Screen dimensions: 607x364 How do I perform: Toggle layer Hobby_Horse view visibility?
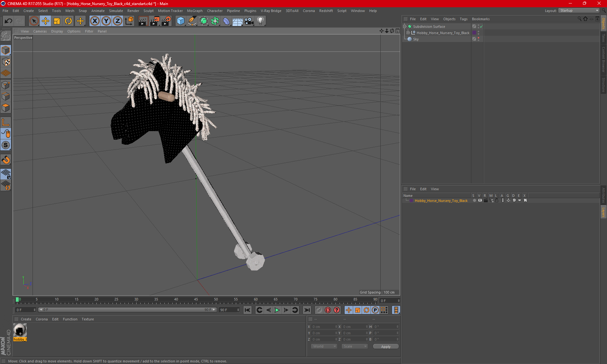[x=480, y=200]
